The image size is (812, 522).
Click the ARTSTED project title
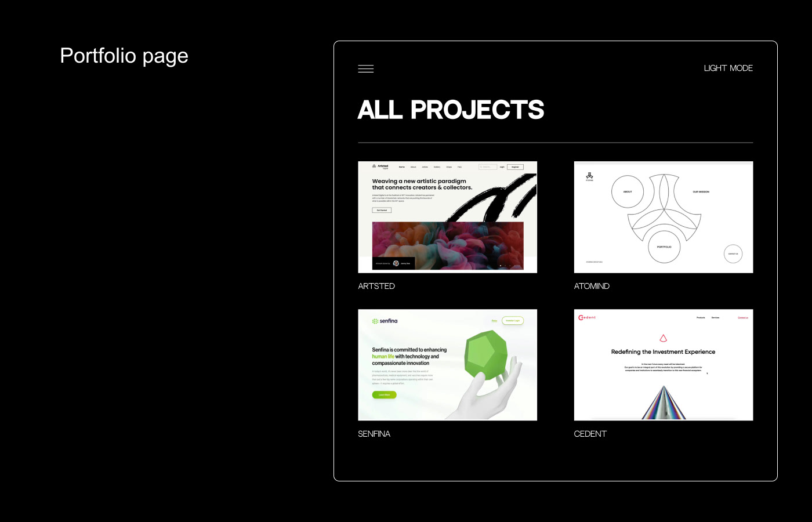pyautogui.click(x=376, y=286)
